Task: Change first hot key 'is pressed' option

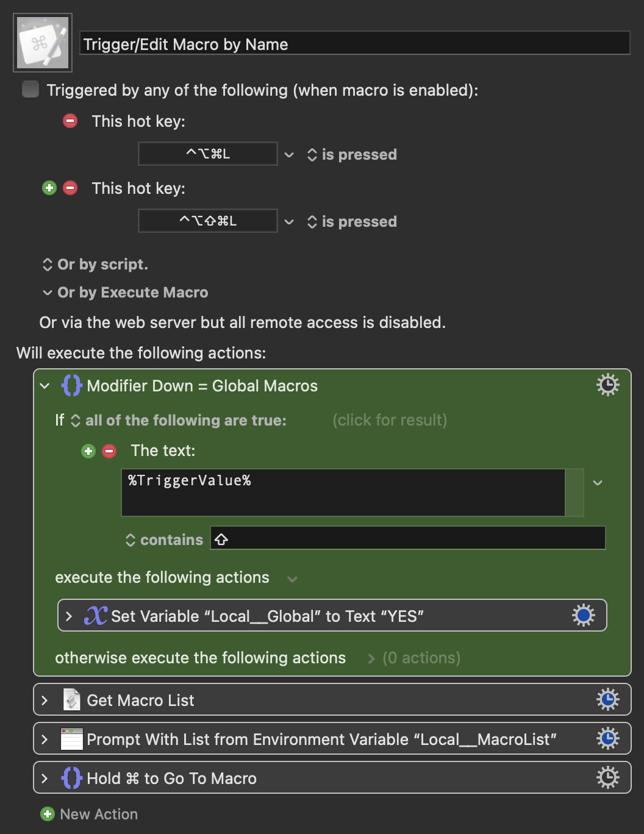Action: 352,155
